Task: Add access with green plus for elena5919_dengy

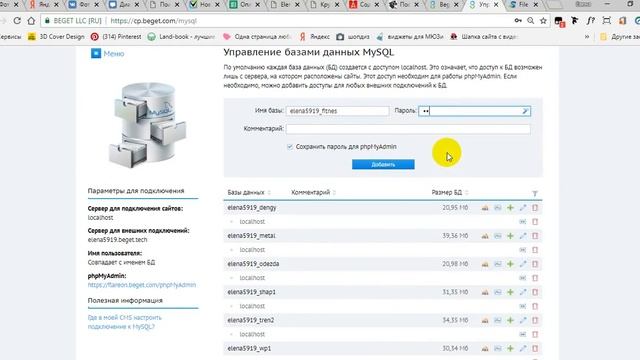Action: (510, 208)
